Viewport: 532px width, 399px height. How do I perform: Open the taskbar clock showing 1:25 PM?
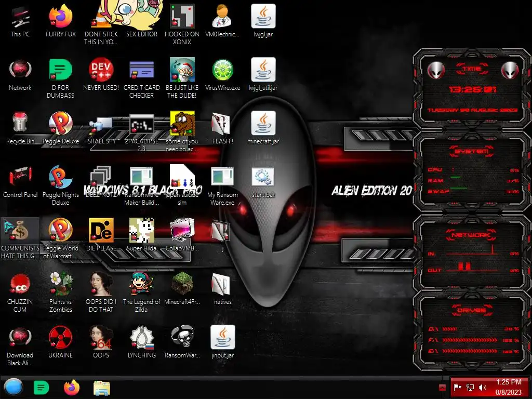pyautogui.click(x=508, y=387)
